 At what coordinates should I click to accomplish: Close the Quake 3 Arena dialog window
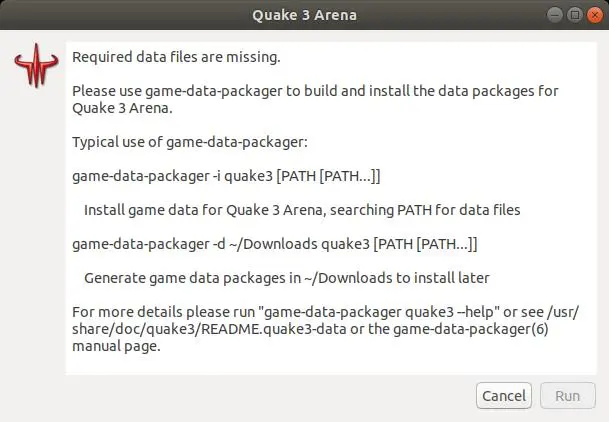tap(596, 15)
